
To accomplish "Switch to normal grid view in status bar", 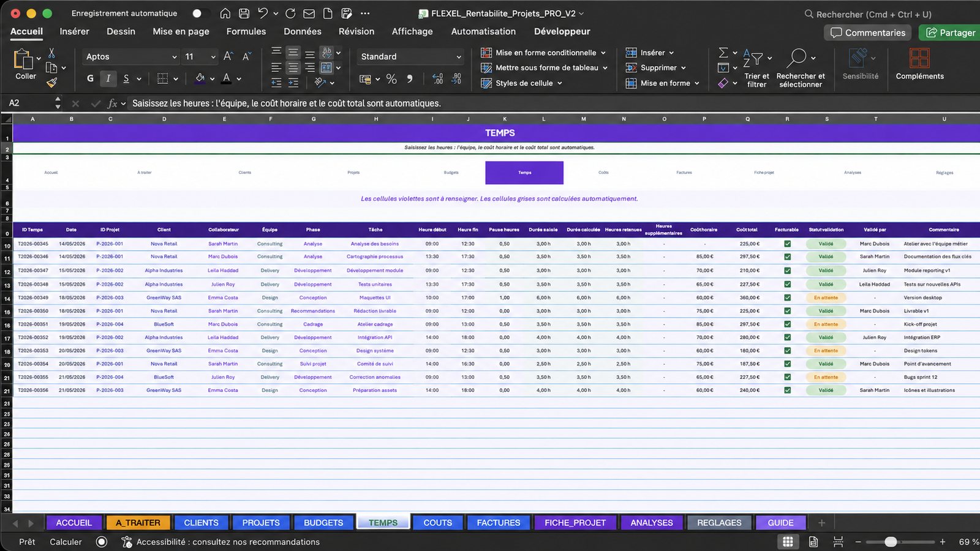I will (x=788, y=542).
